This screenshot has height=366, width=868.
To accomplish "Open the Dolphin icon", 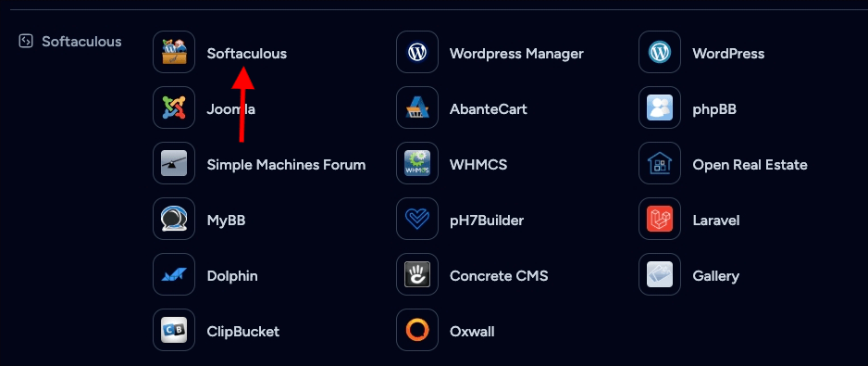I will (174, 274).
